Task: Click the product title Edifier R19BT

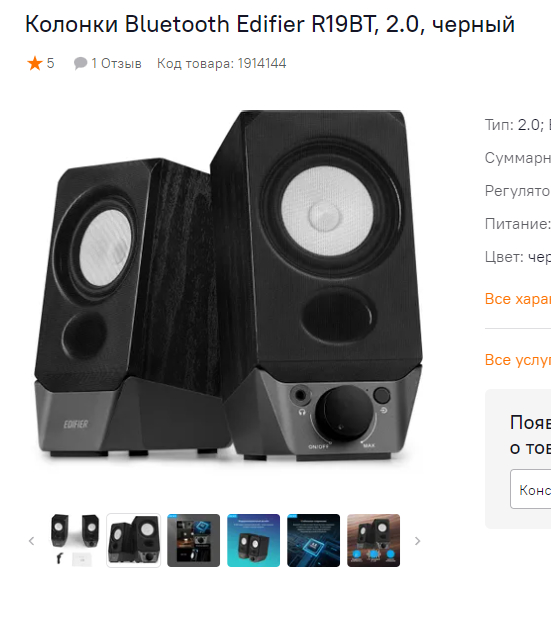Action: point(270,24)
